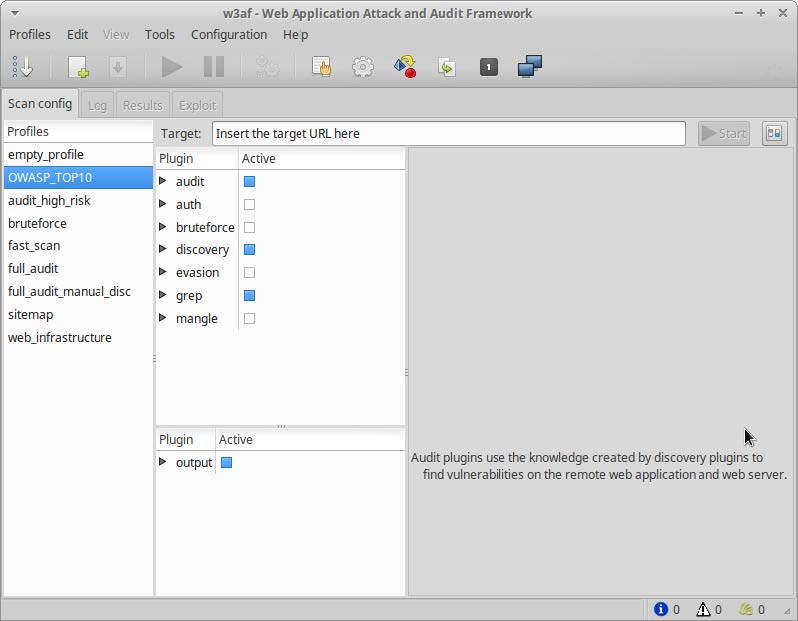Enable the bruteforce plugins checkbox

coord(249,227)
